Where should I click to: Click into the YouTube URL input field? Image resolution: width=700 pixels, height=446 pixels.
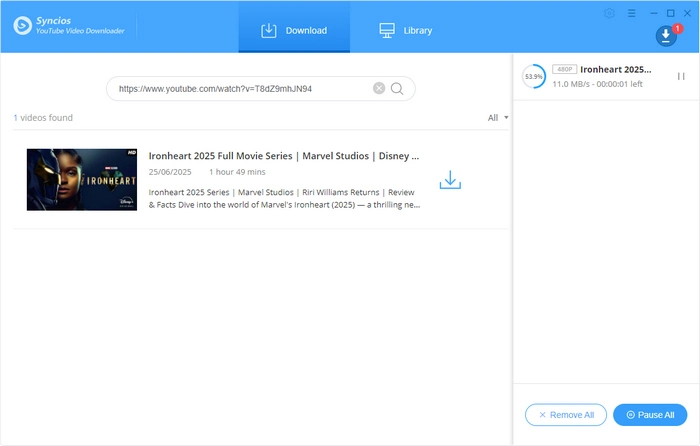tap(240, 88)
